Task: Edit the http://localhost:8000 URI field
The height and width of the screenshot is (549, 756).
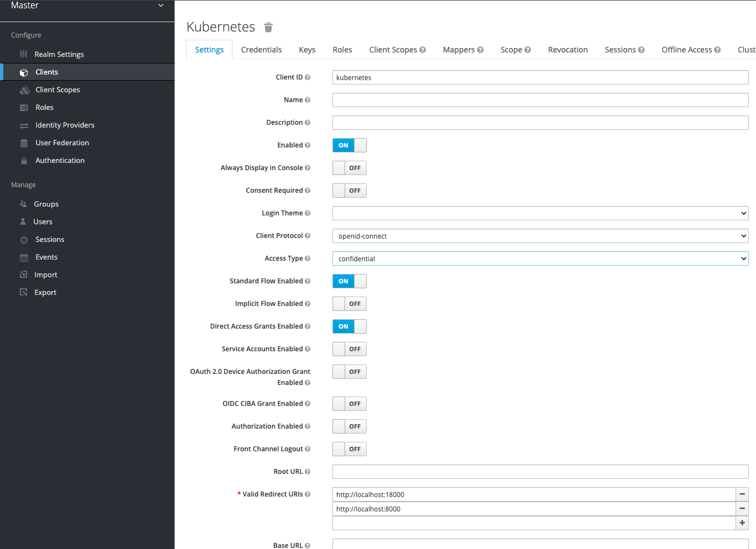Action: point(534,509)
